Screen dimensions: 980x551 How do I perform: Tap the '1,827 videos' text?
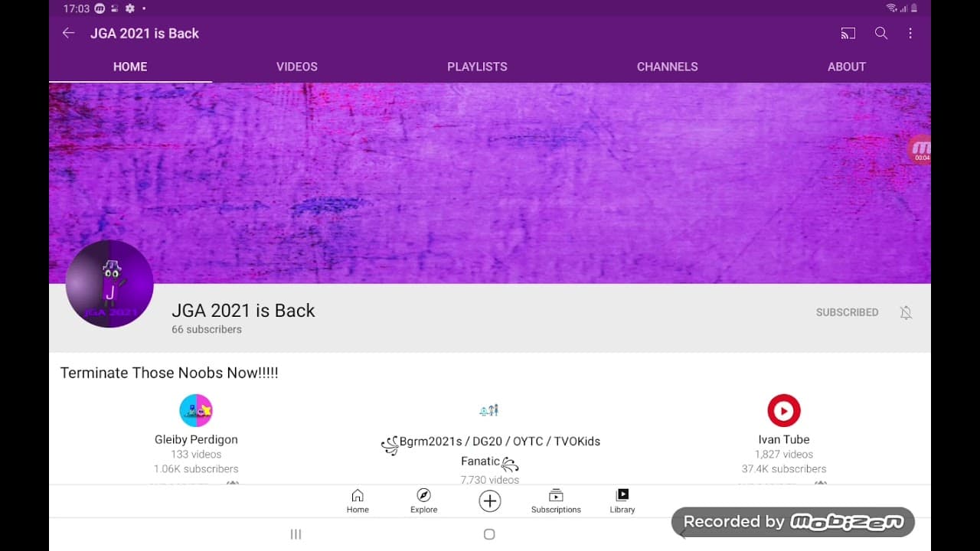784,454
